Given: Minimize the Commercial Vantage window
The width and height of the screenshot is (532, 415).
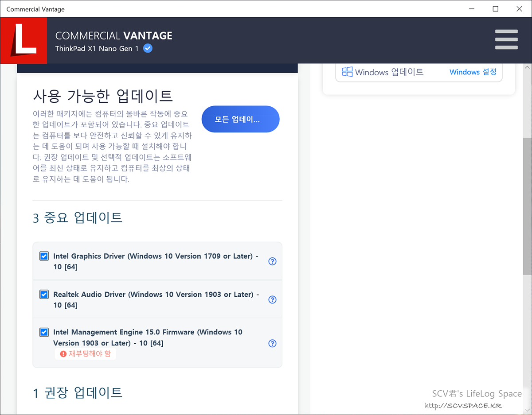Looking at the screenshot, I should click(472, 9).
